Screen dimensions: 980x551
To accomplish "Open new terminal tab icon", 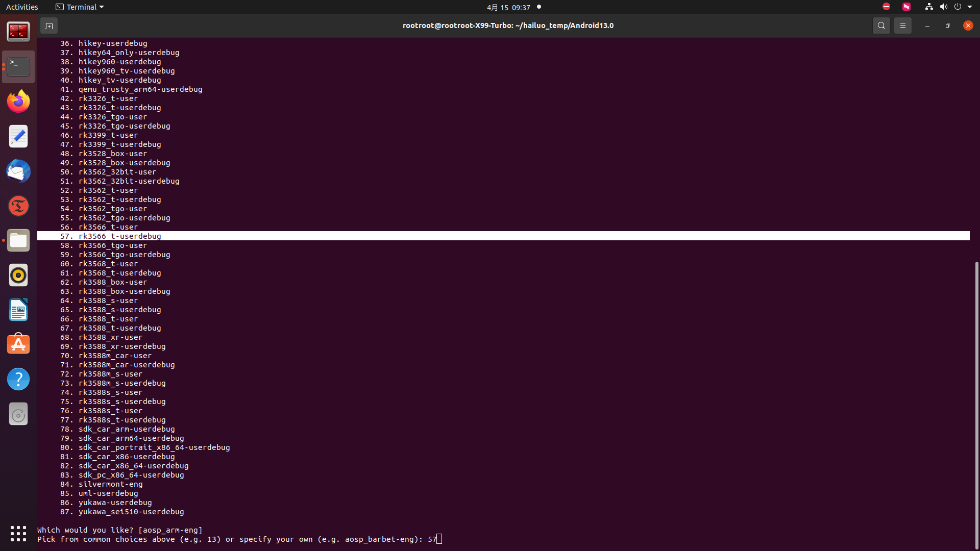I will [x=49, y=26].
